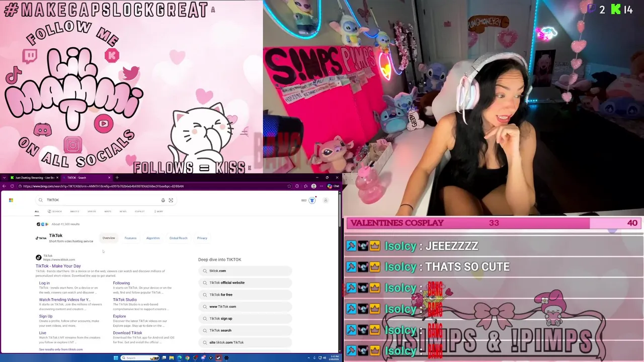Open the Windows Start button
Image resolution: width=644 pixels, height=362 pixels.
tap(116, 358)
